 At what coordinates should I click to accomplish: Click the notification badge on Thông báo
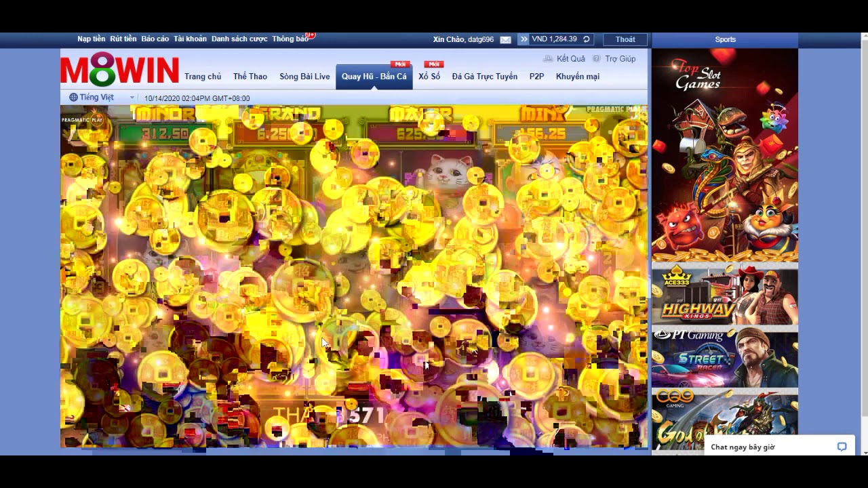pyautogui.click(x=311, y=35)
